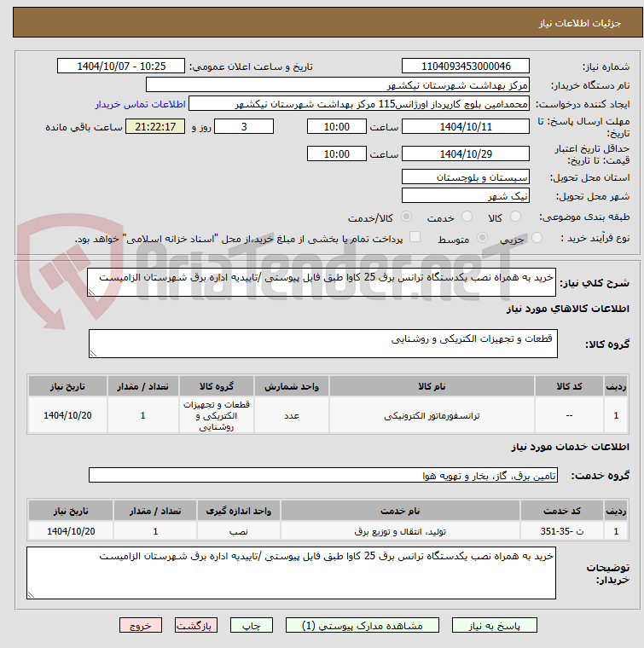Click the resize grip of goods group textarea
Screen dimensions: 644x648
[x=93, y=354]
